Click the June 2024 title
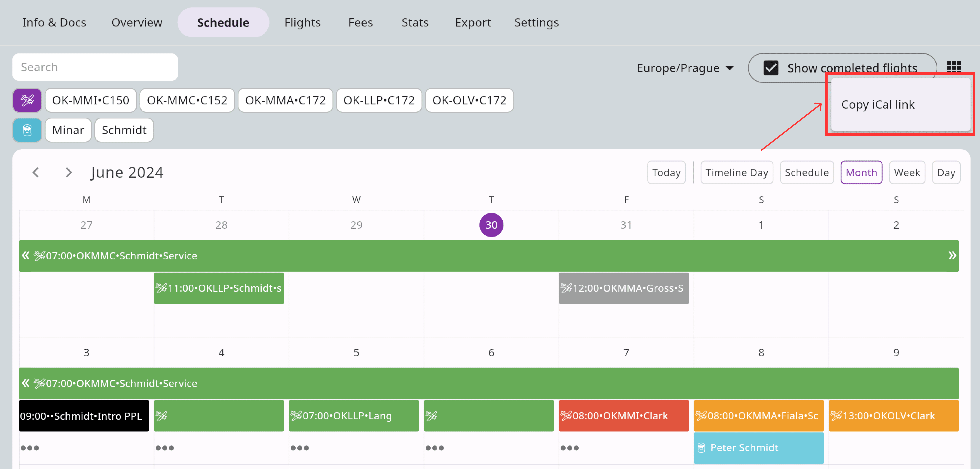Image resolution: width=980 pixels, height=469 pixels. [x=127, y=172]
